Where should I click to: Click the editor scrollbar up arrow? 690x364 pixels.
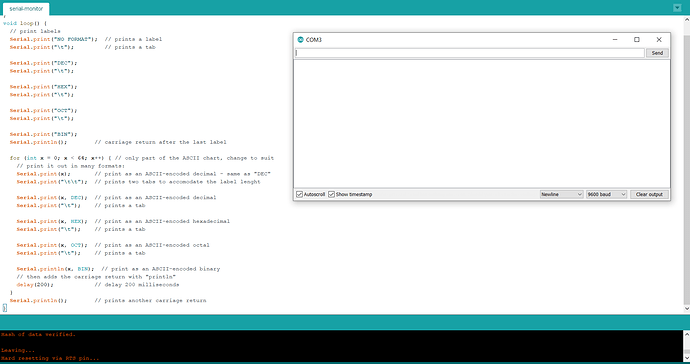[687, 19]
